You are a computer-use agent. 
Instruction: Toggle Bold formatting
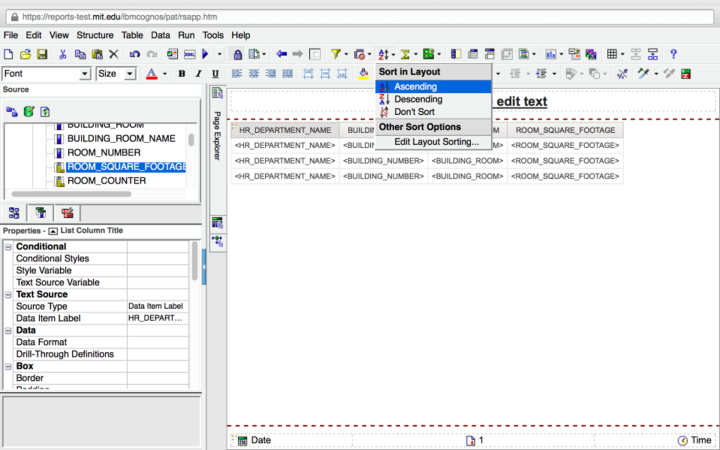click(182, 74)
